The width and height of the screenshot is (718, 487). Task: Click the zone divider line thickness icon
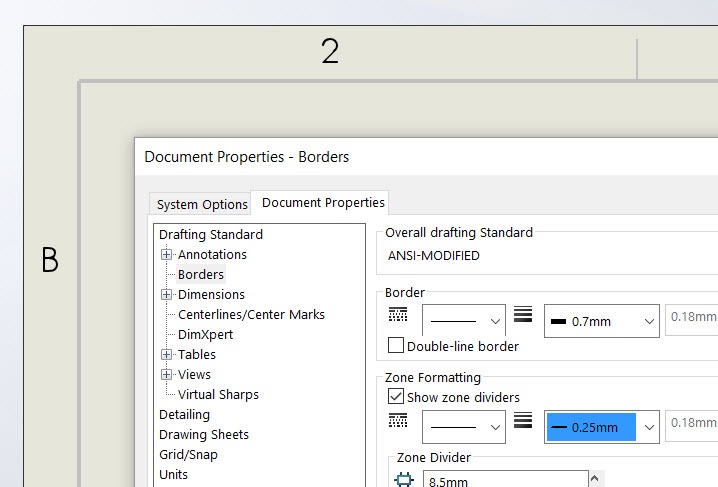tap(523, 420)
